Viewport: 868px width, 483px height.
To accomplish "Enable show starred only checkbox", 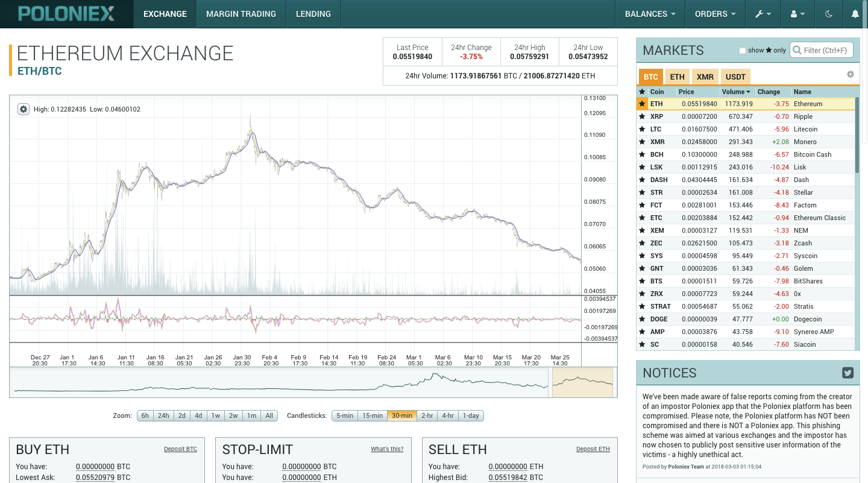I will tap(743, 51).
